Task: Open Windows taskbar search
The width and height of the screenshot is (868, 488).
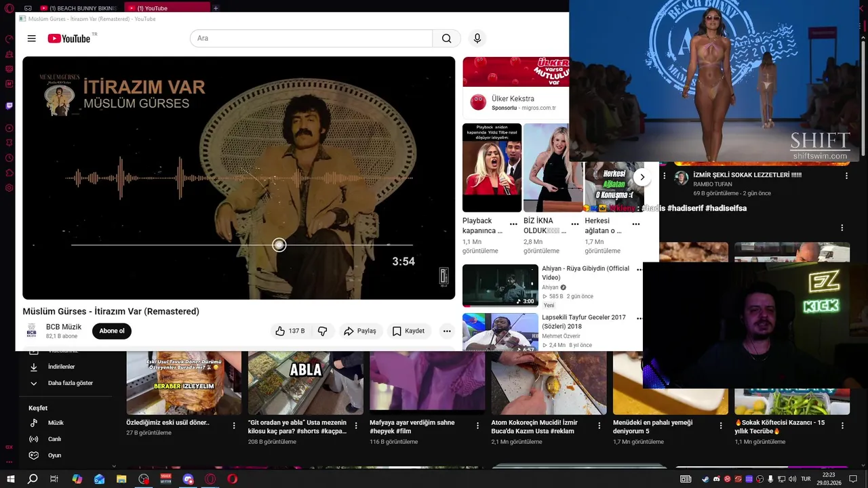Action: [33, 479]
